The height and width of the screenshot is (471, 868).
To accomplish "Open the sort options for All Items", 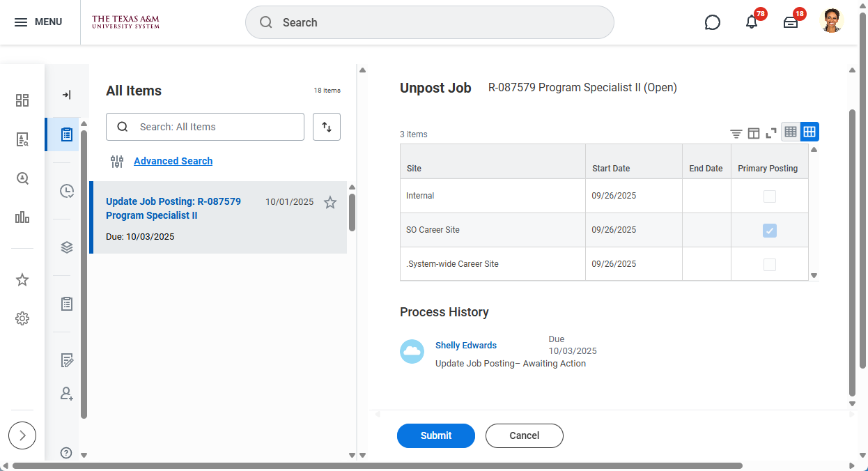I will click(327, 127).
